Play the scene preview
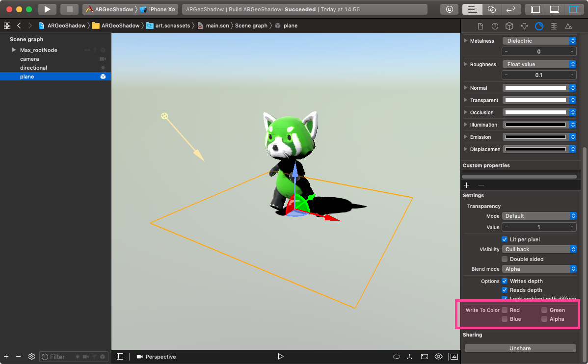Image resolution: width=588 pixels, height=364 pixels. (280, 357)
